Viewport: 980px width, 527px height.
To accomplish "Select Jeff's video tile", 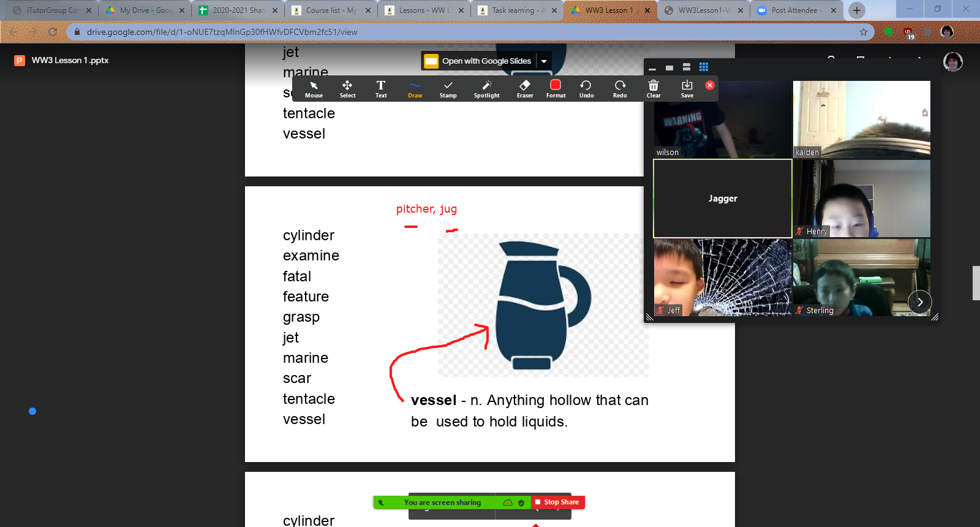I will coord(723,278).
